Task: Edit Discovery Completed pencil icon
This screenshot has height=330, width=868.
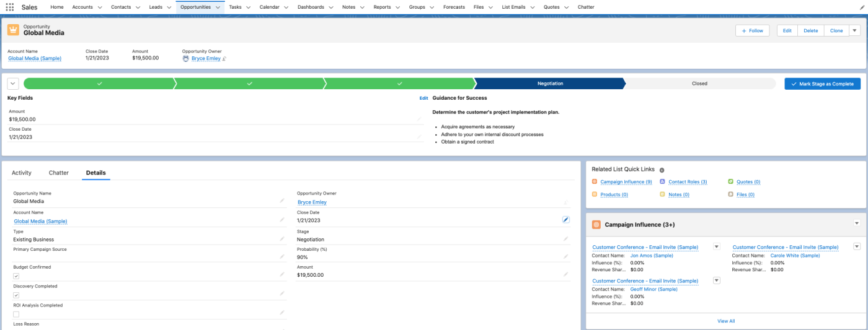Action: point(282,294)
